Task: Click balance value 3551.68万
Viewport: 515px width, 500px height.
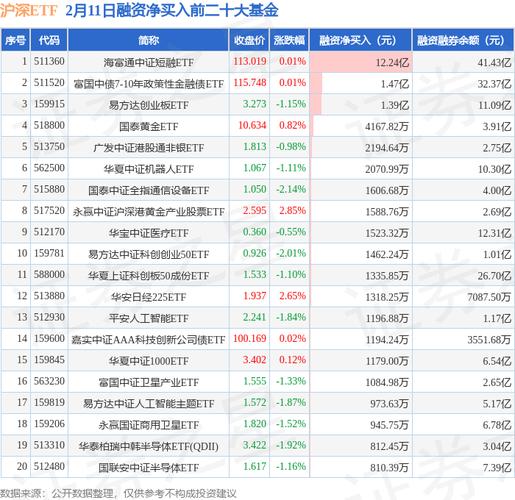Action: (x=489, y=340)
